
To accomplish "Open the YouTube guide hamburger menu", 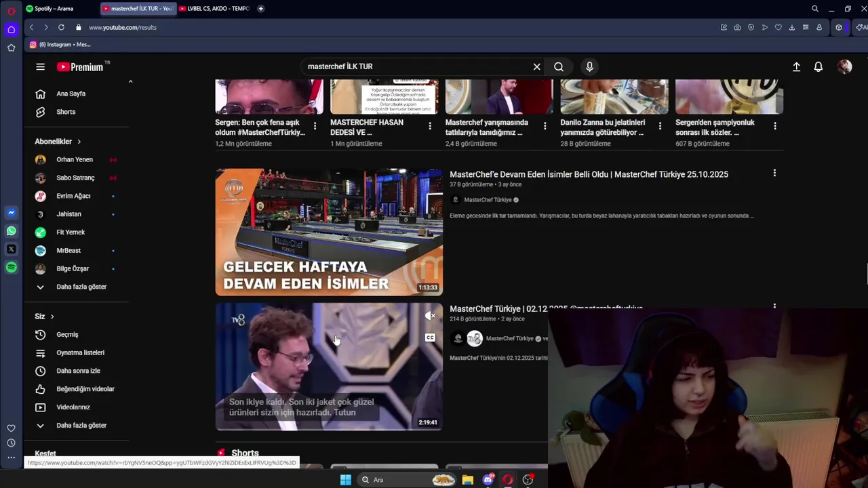I will tap(40, 66).
